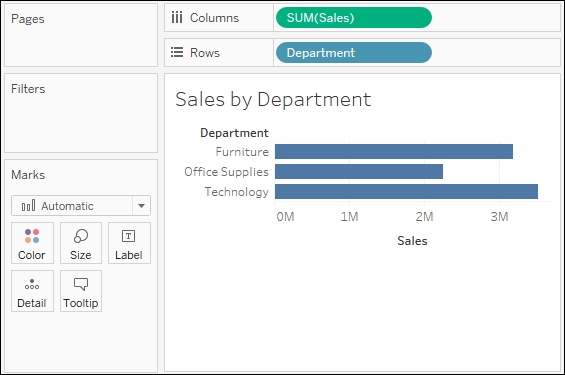The image size is (565, 375).
Task: Click the Rows shelf icon
Action: (x=177, y=52)
